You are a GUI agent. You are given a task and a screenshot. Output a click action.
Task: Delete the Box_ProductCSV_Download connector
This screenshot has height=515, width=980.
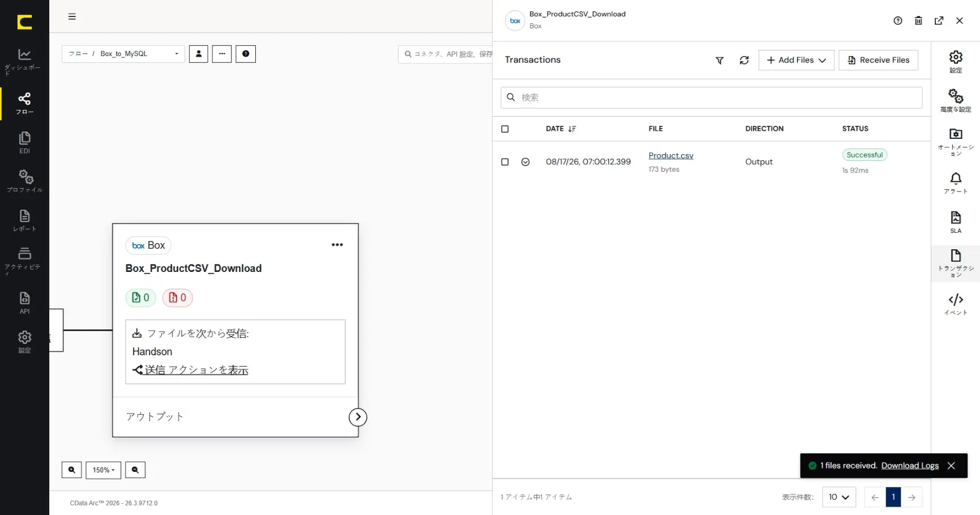pyautogui.click(x=918, y=20)
